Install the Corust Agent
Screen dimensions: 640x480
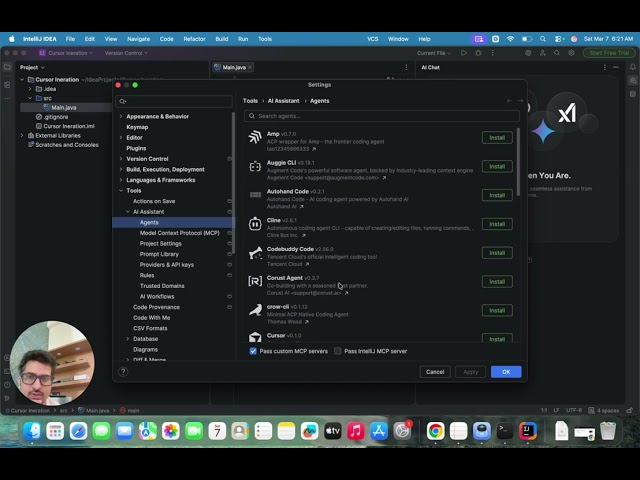(497, 282)
